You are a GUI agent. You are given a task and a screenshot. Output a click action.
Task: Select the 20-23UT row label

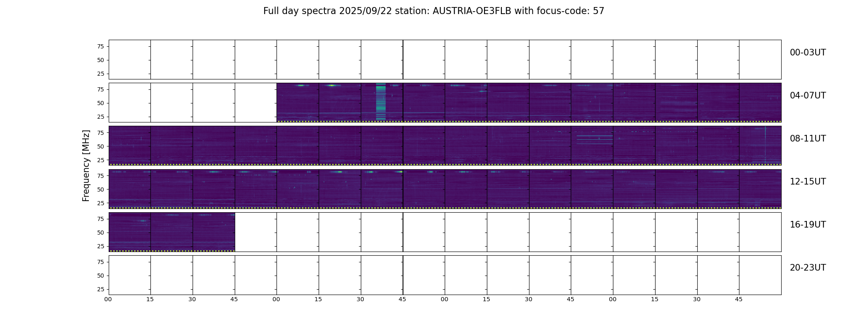(808, 268)
